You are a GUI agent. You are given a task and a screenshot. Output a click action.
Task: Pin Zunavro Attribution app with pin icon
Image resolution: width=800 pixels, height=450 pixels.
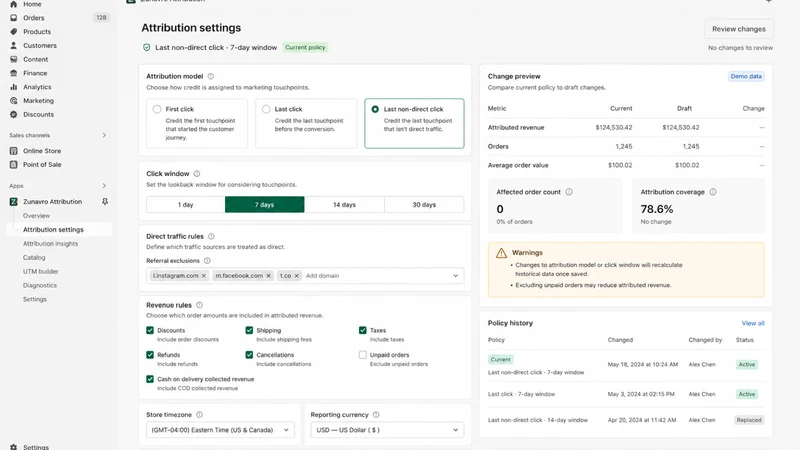(105, 202)
